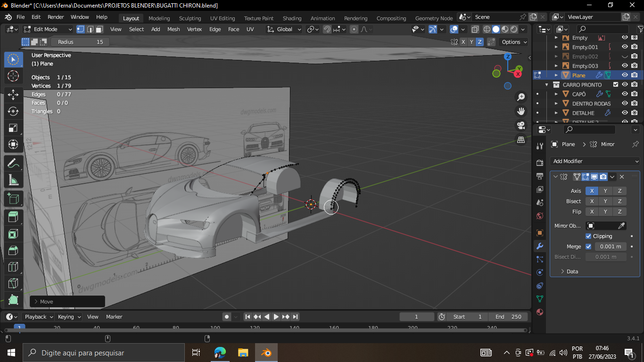Toggle the Merge checkbox in Mirror modifier

pos(588,247)
